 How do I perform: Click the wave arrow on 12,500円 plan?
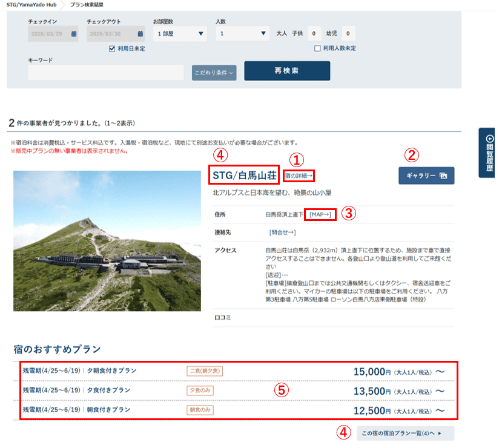point(440,410)
